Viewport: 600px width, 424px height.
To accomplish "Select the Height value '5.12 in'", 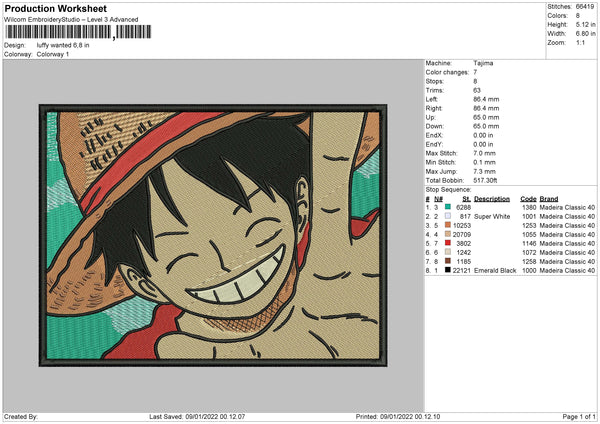I will pyautogui.click(x=585, y=24).
